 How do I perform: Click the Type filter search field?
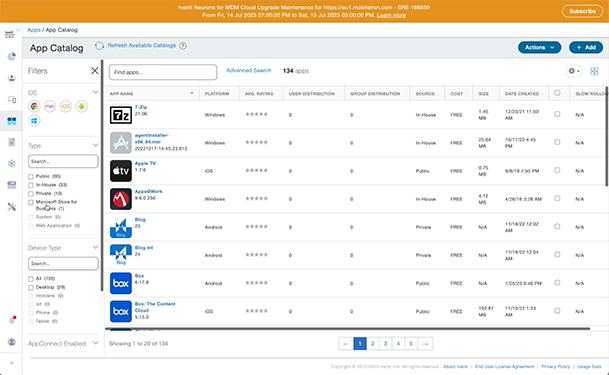click(x=63, y=161)
